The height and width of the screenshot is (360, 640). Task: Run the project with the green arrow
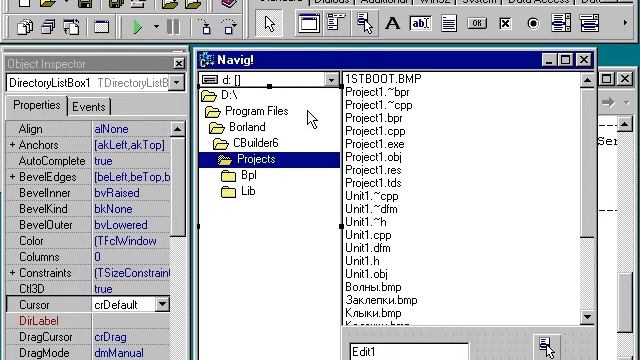point(138,27)
